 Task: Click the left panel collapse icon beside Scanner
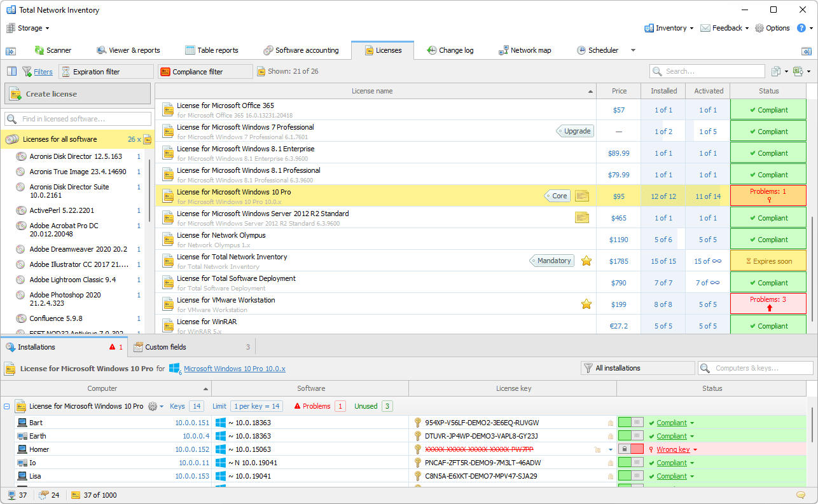pyautogui.click(x=11, y=51)
